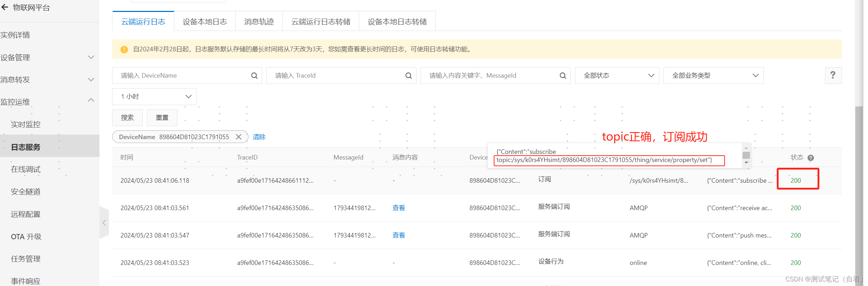This screenshot has height=286, width=868.
Task: Open the help question mark button
Action: tap(833, 75)
